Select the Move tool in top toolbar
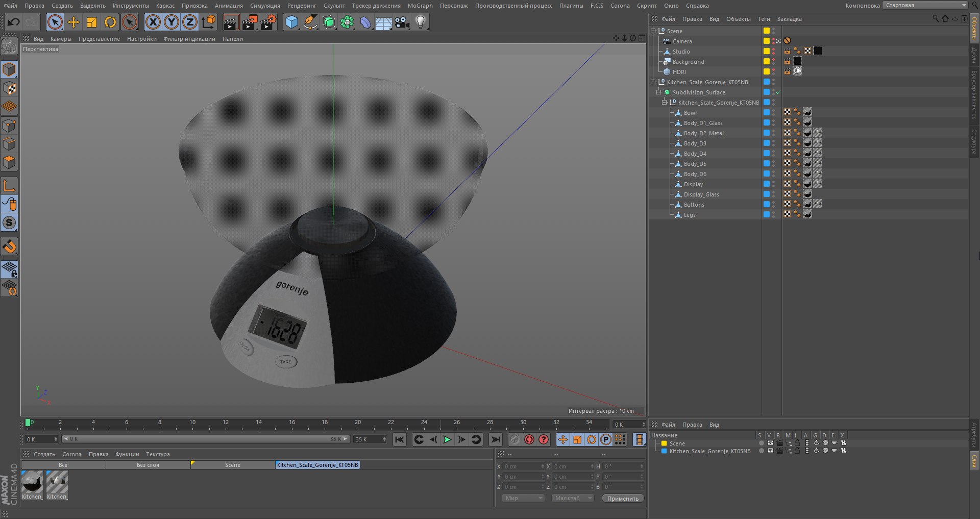This screenshot has height=519, width=980. pyautogui.click(x=73, y=22)
